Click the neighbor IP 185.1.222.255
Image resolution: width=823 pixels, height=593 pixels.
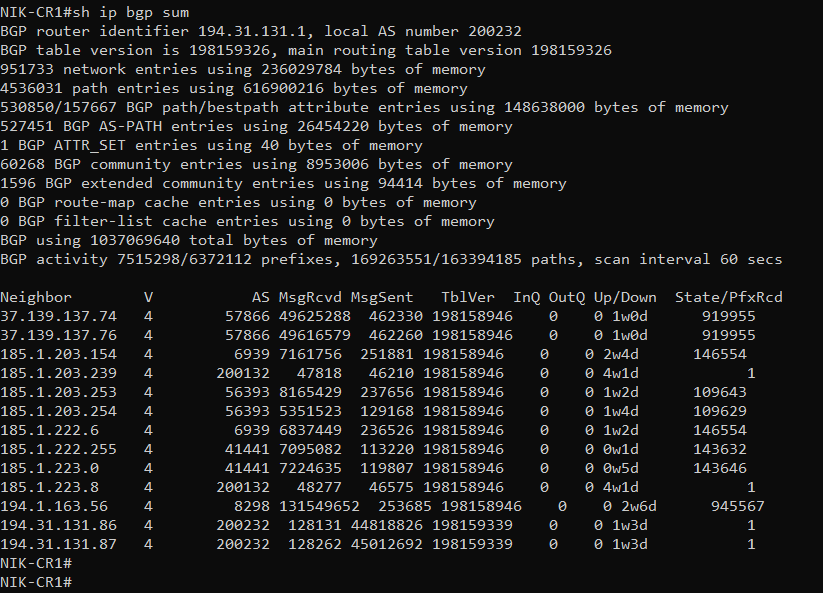click(x=58, y=449)
